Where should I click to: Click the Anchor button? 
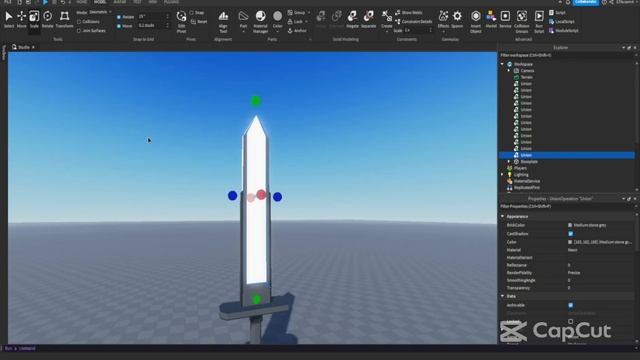[x=298, y=31]
